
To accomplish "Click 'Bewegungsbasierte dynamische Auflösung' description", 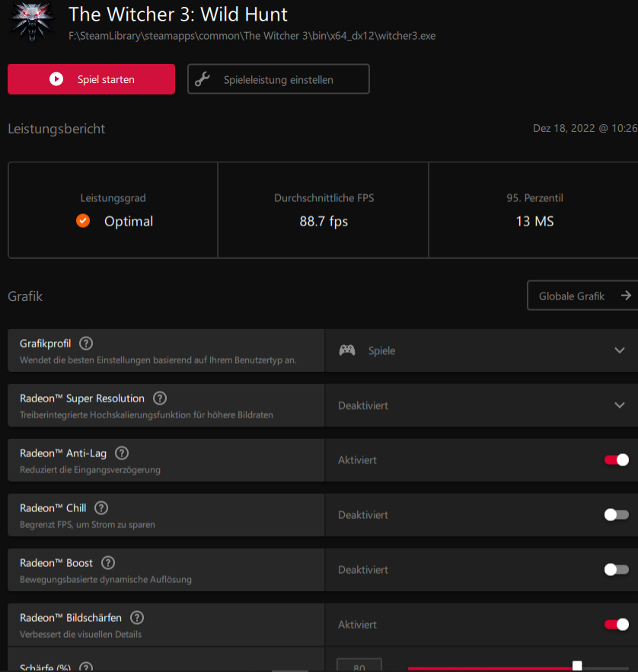I will pyautogui.click(x=106, y=579).
